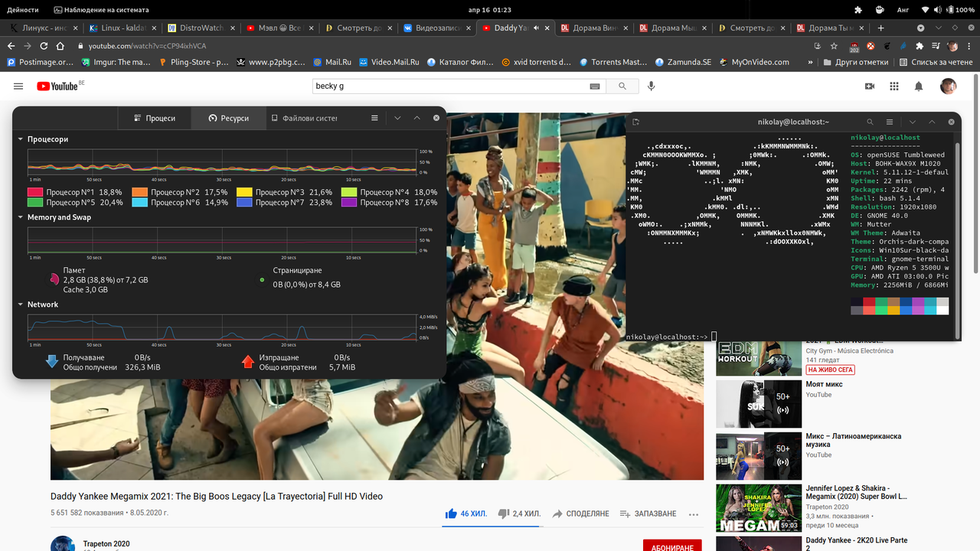Open the Моят микс playlist thumbnail
This screenshot has height=551, width=980.
point(758,403)
